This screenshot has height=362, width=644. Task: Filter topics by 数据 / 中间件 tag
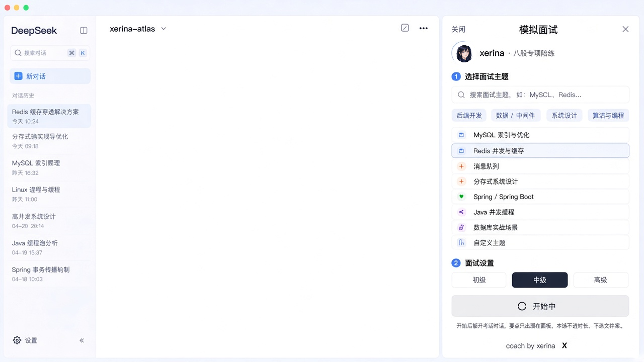tap(516, 115)
